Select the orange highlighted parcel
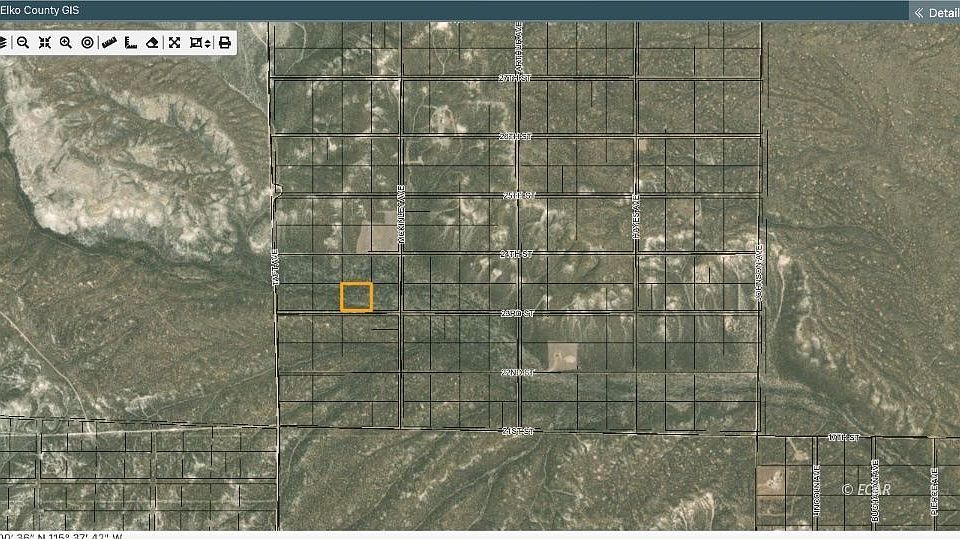 (x=356, y=297)
